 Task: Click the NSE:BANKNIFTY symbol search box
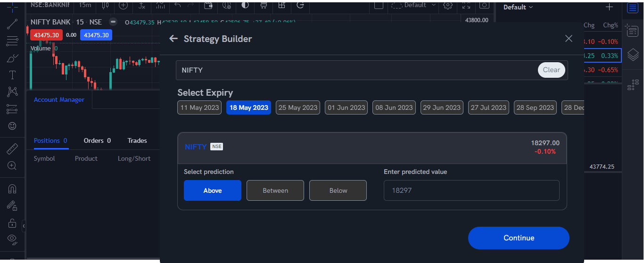click(51, 6)
